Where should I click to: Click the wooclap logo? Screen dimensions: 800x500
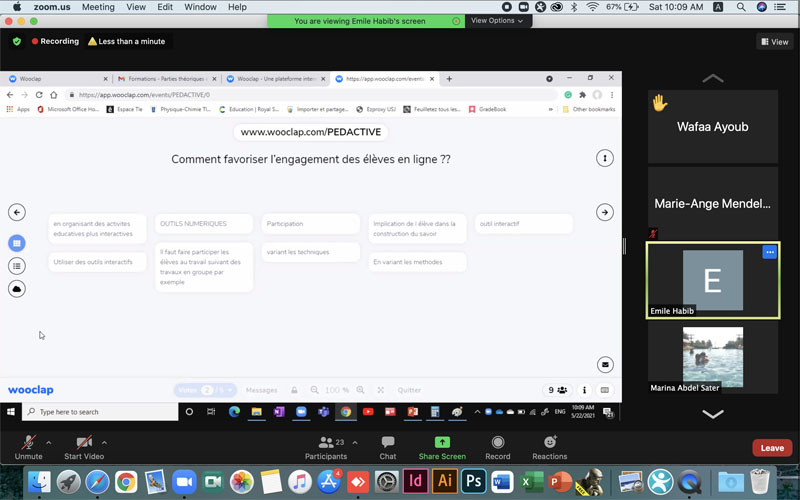click(x=31, y=390)
